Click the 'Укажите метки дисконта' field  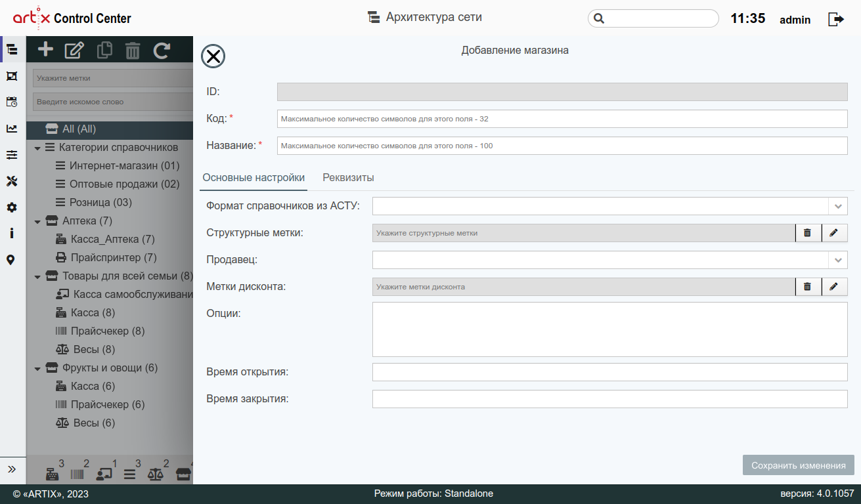584,287
